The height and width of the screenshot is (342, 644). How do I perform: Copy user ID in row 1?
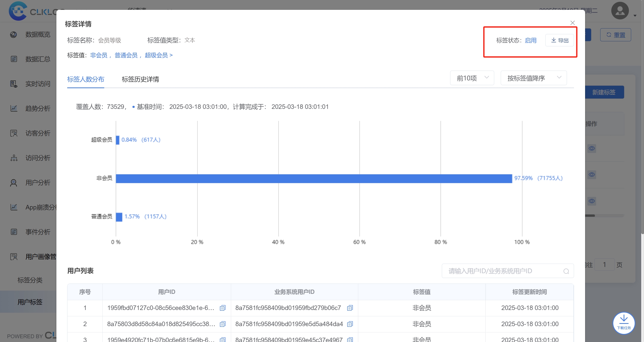(223, 308)
